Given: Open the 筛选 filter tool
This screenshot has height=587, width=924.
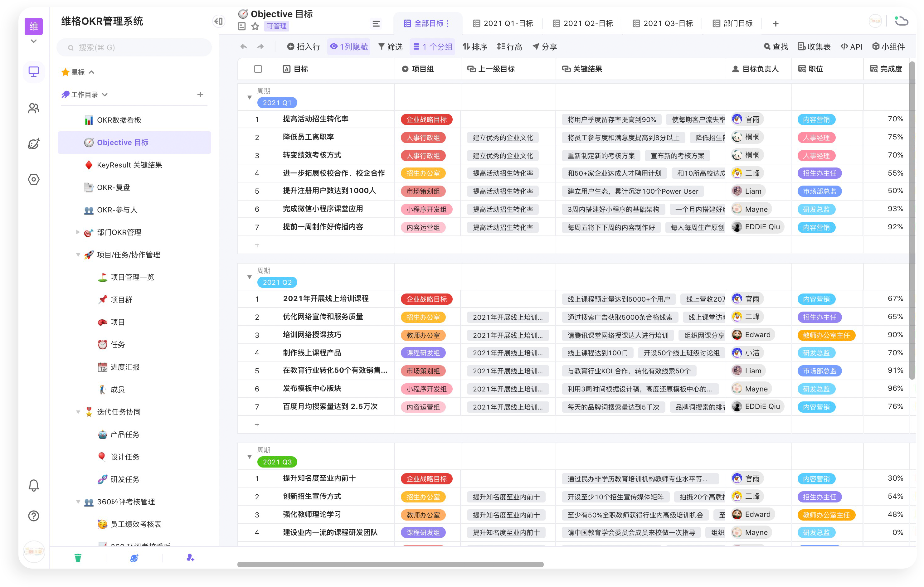Looking at the screenshot, I should pos(391,46).
